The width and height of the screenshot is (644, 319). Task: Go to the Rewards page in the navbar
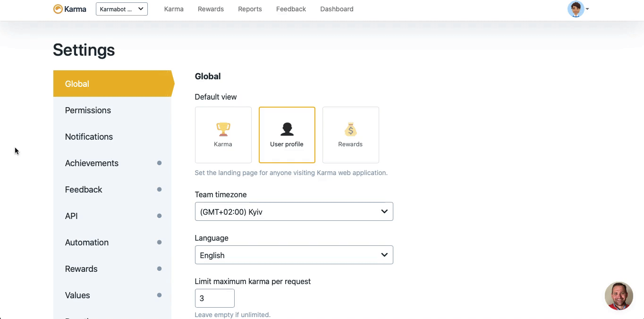211,9
